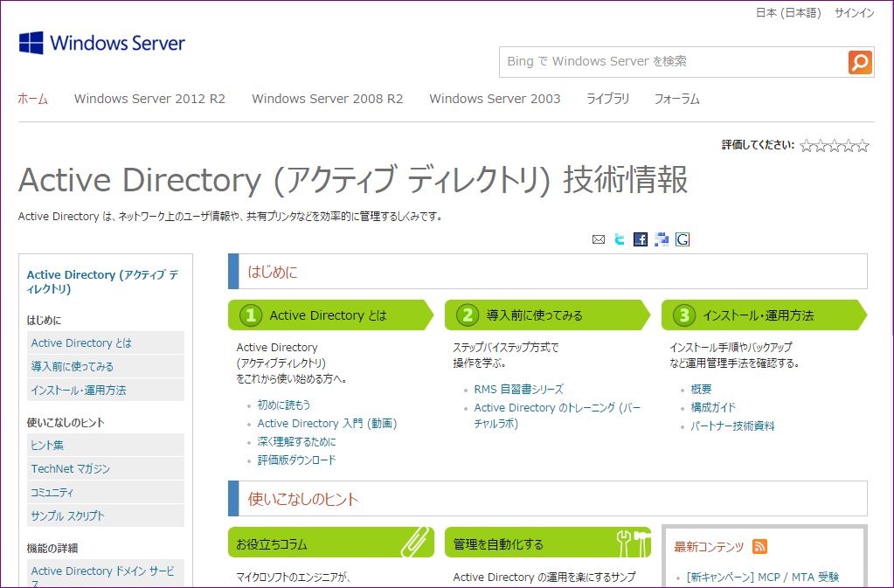The height and width of the screenshot is (588, 894).
Task: Share the page on Facebook
Action: click(x=641, y=239)
